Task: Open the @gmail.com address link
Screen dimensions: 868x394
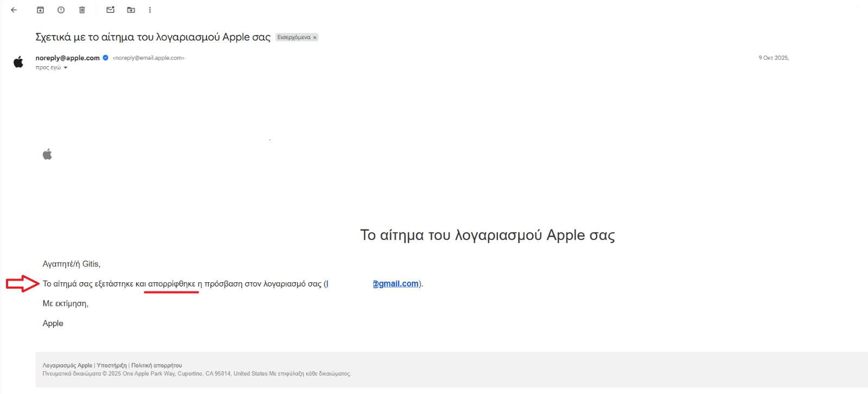Action: (395, 284)
